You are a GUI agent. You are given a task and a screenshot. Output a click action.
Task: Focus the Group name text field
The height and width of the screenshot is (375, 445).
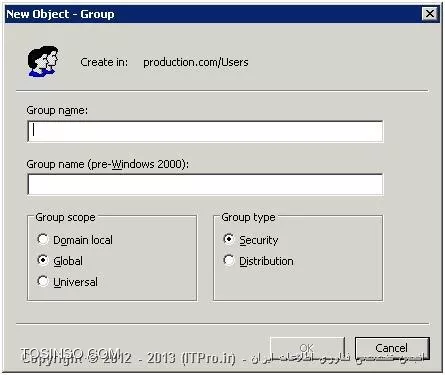[205, 131]
